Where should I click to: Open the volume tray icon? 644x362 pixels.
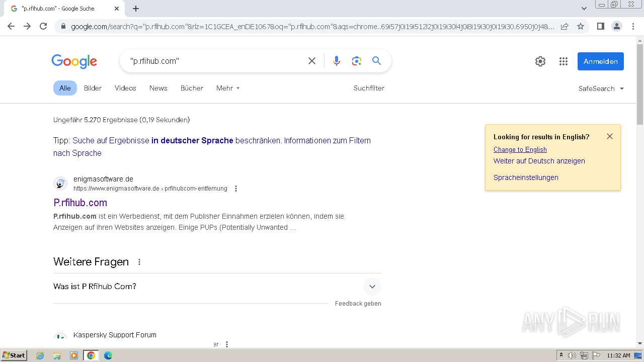point(572,355)
